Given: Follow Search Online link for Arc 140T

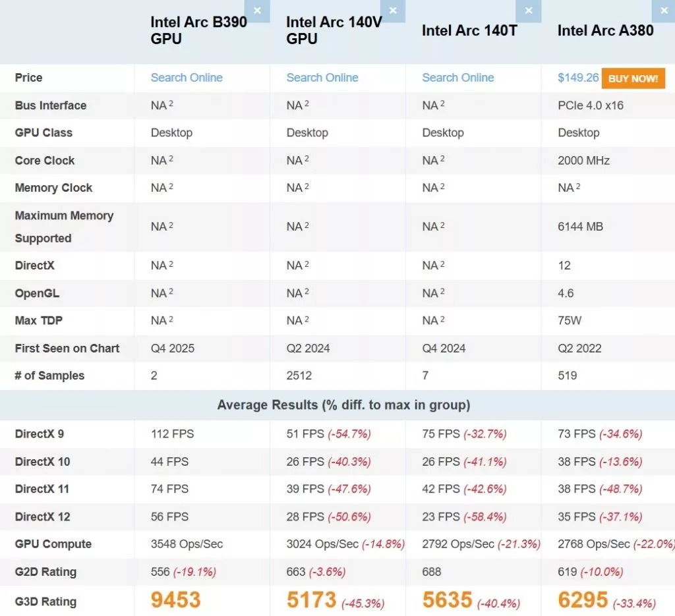Looking at the screenshot, I should point(458,78).
